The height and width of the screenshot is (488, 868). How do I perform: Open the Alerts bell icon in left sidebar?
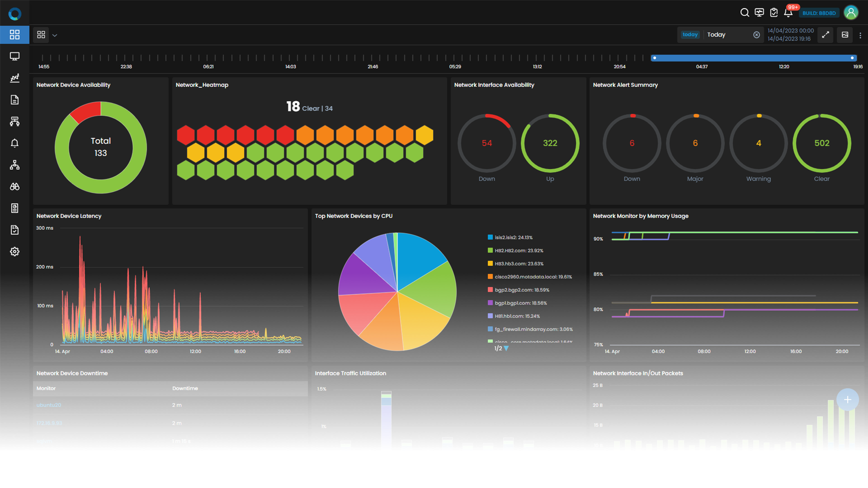[x=14, y=143]
